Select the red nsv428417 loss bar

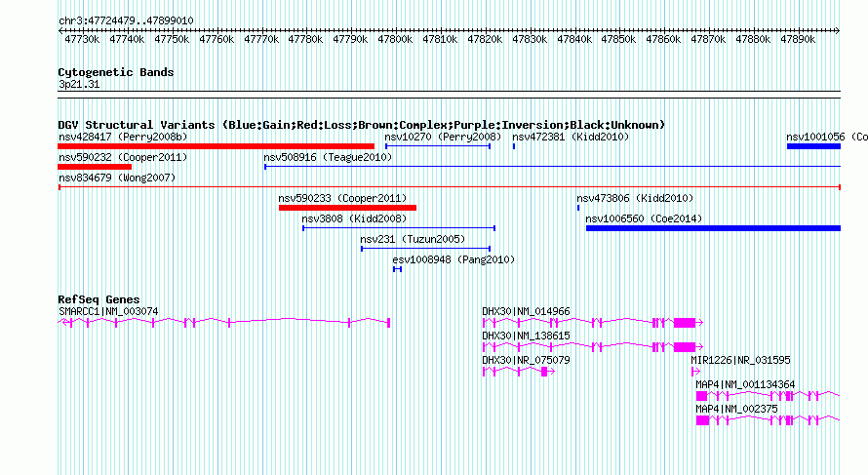(216, 146)
